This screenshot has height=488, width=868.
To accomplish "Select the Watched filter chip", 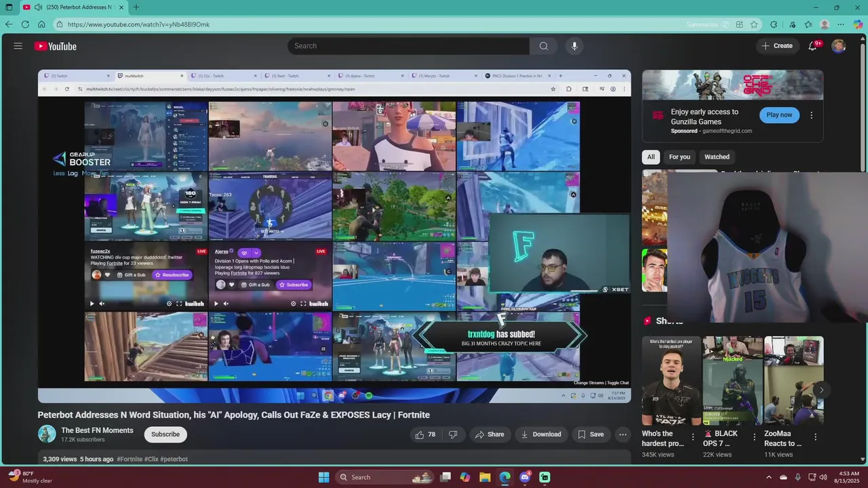I will (x=717, y=157).
